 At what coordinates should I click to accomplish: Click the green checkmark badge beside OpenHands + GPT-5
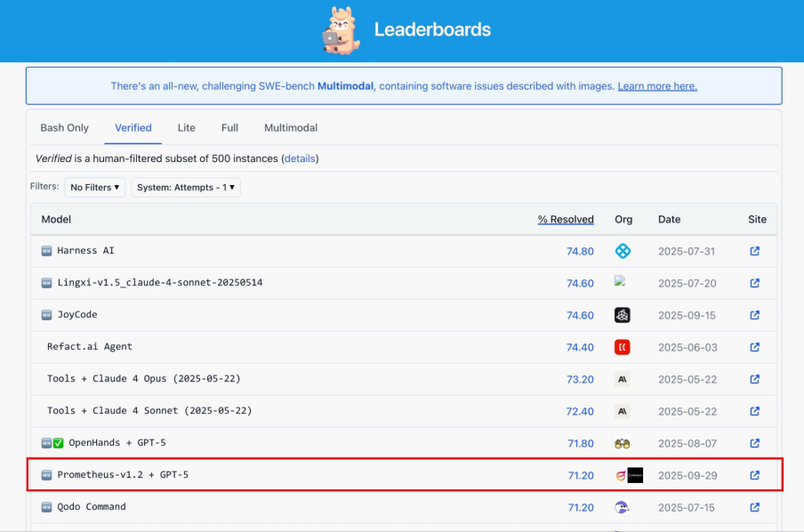[58, 443]
